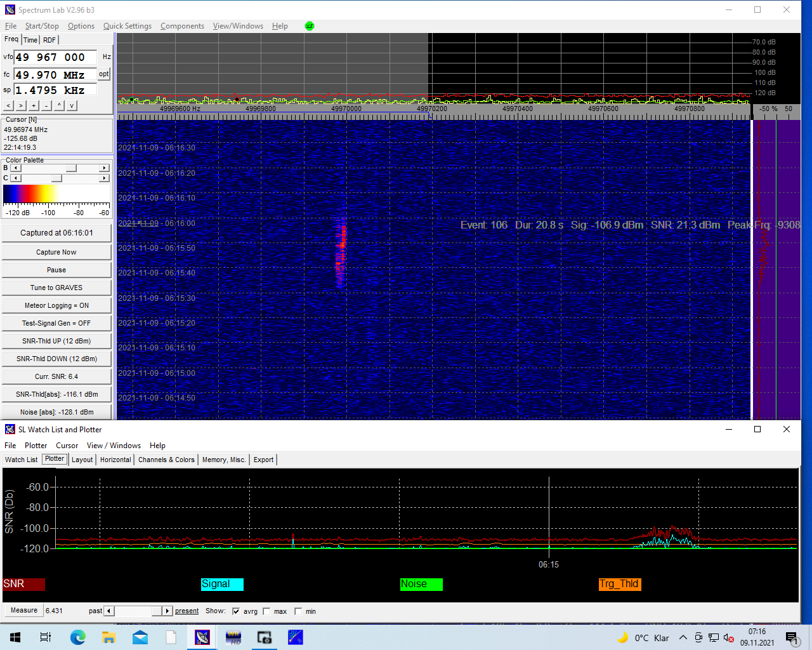Click the frequency scroll right '>' button
Screen dimensions: 812x650
click(x=21, y=105)
